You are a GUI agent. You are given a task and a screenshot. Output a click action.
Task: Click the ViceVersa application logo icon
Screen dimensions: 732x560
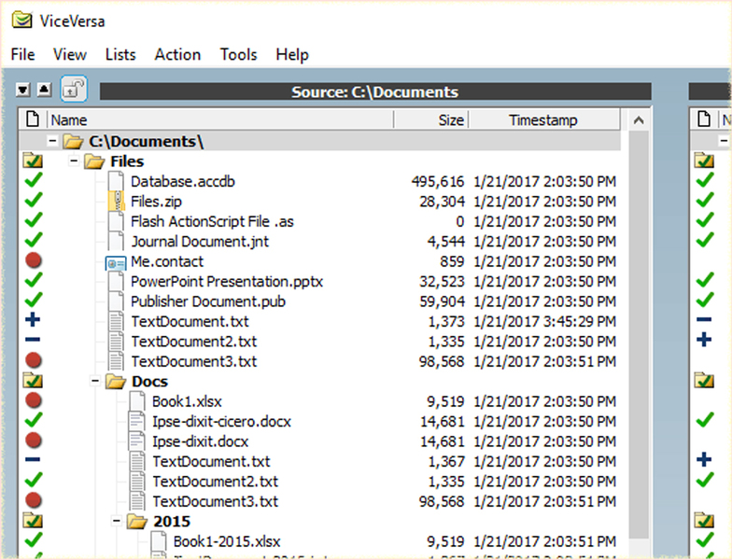(22, 21)
